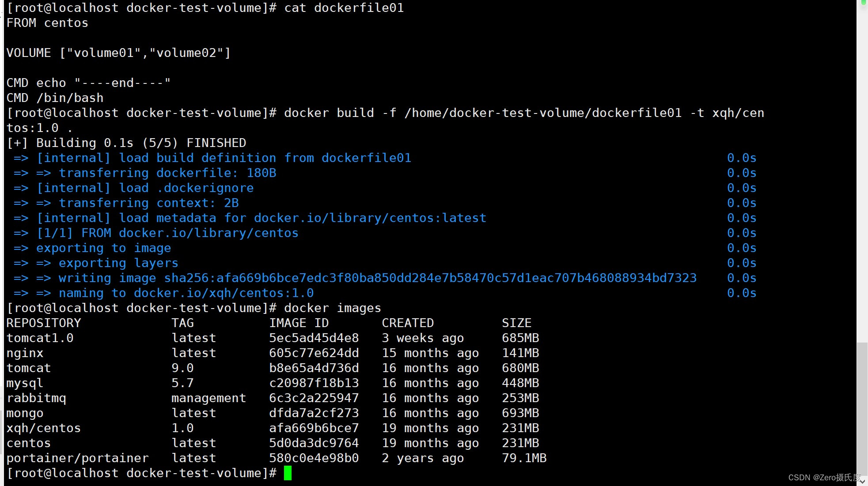This screenshot has width=868, height=486.
Task: Click the VOLUME ["volume01","volume02"] line
Action: 118,53
